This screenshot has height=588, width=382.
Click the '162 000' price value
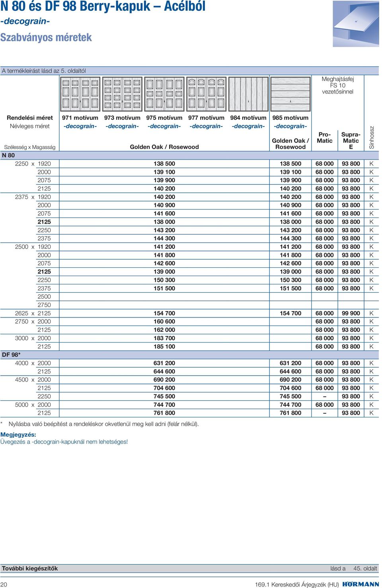tap(164, 330)
